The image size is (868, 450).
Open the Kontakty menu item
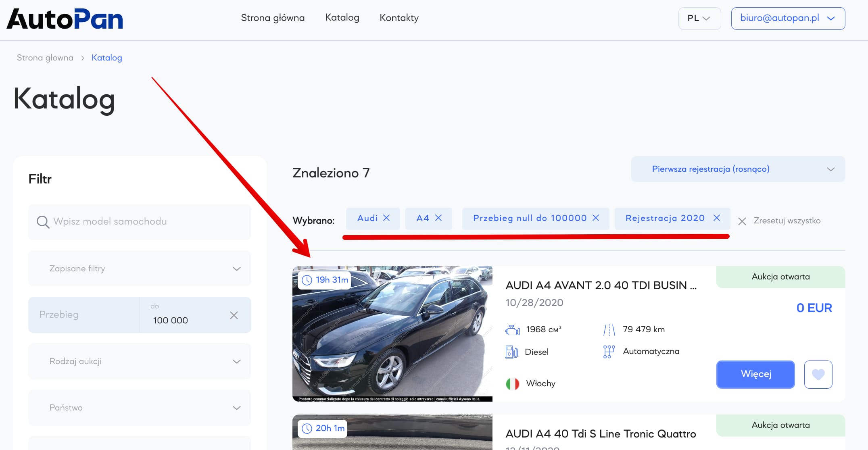point(399,18)
